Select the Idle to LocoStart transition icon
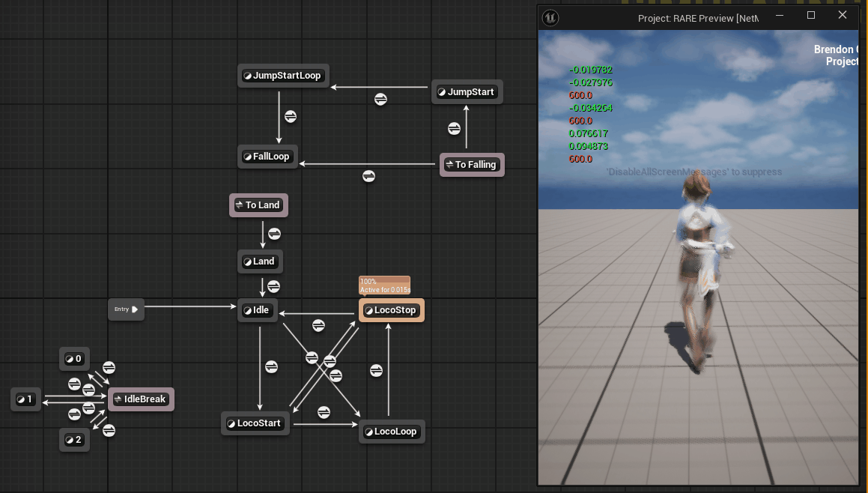868x493 pixels. tap(271, 366)
